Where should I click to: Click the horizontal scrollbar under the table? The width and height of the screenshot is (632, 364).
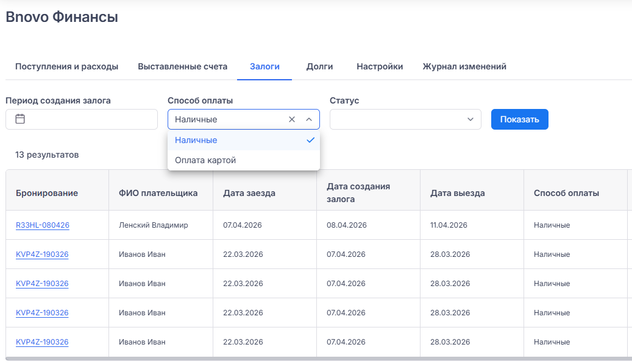coord(305,359)
